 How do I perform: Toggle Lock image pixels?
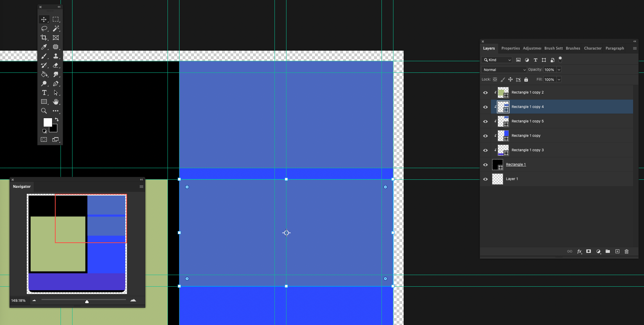pos(503,79)
